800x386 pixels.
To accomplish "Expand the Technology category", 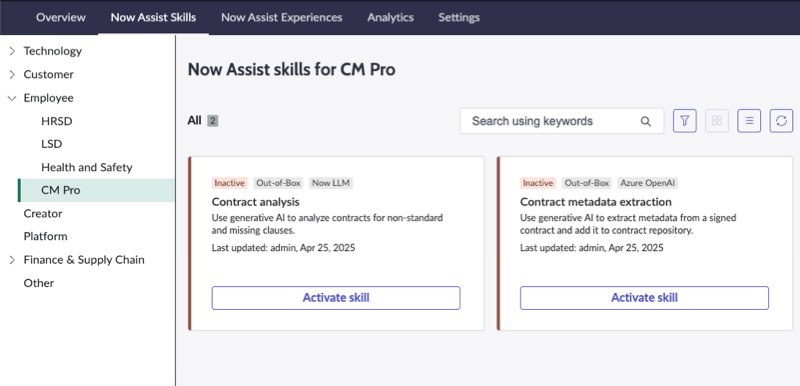I will pyautogui.click(x=13, y=51).
